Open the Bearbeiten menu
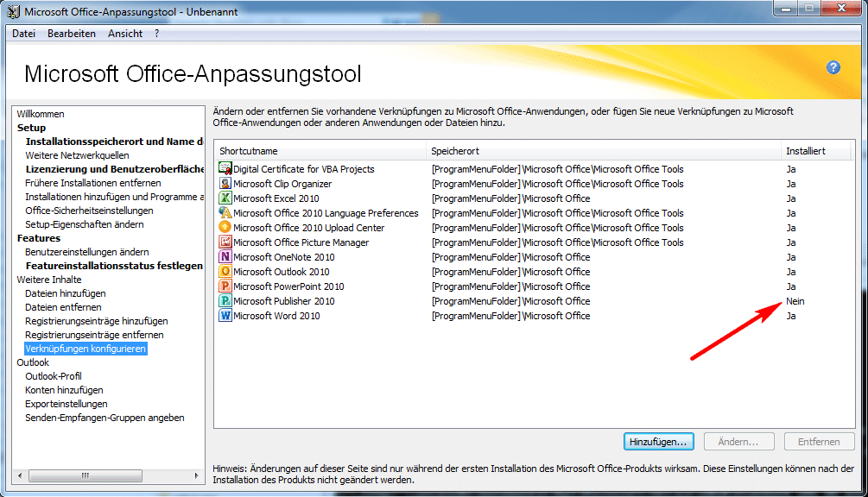The height and width of the screenshot is (497, 868). (x=72, y=34)
